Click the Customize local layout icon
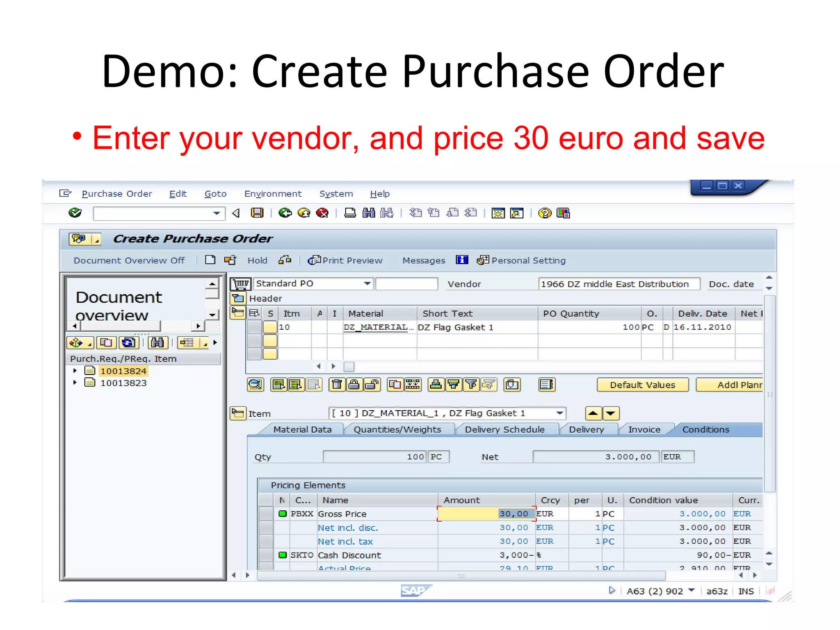 click(563, 213)
